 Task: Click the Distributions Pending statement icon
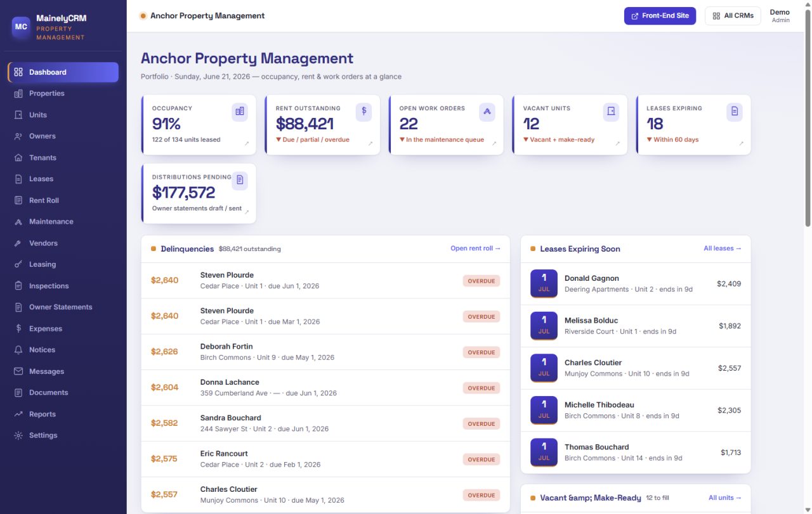point(240,180)
